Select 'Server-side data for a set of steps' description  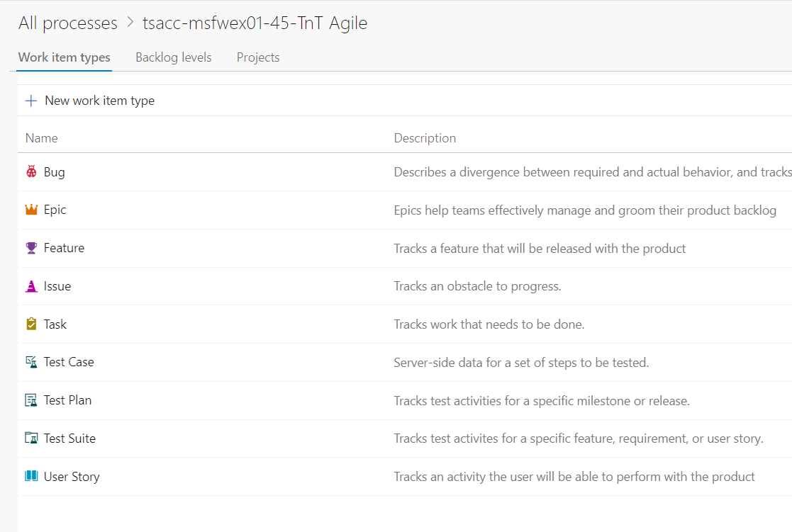[521, 363]
